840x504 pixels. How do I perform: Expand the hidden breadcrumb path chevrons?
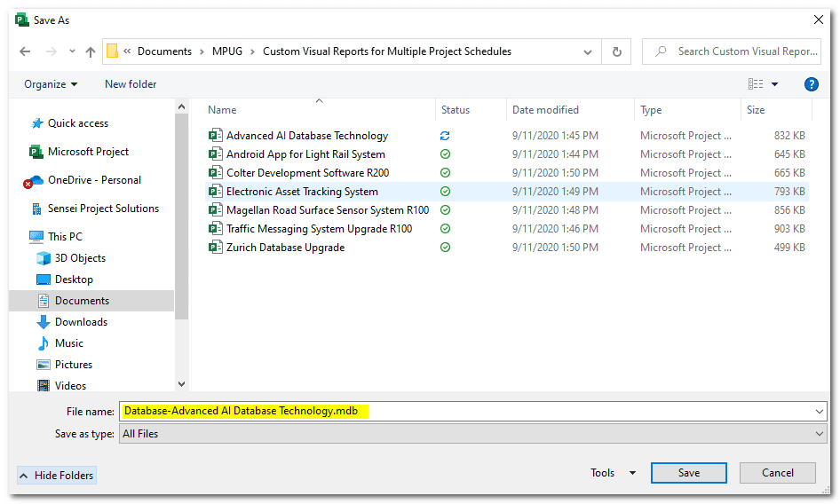coord(127,51)
